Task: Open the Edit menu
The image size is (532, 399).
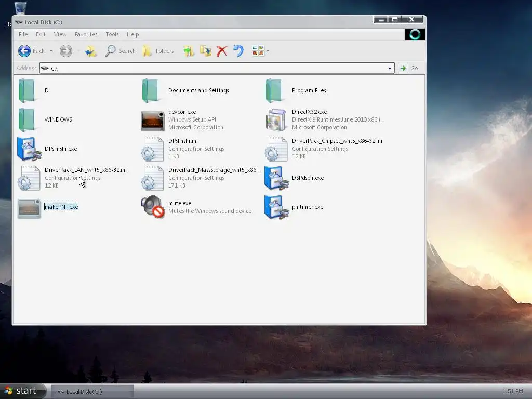Action: pos(41,34)
